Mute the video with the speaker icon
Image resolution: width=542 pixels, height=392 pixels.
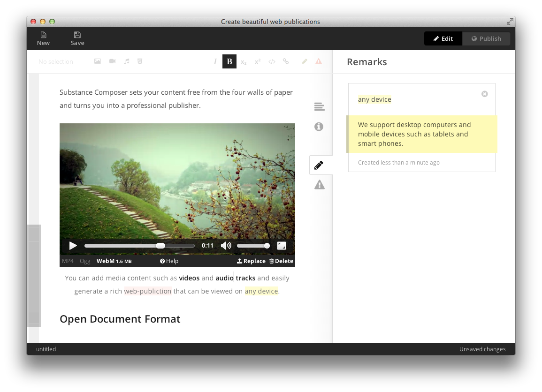click(226, 246)
